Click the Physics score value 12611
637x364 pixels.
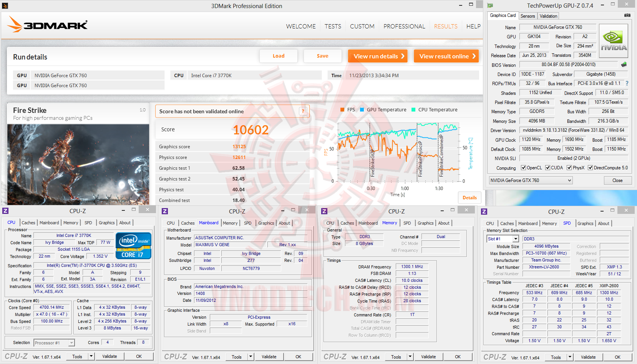coord(239,157)
